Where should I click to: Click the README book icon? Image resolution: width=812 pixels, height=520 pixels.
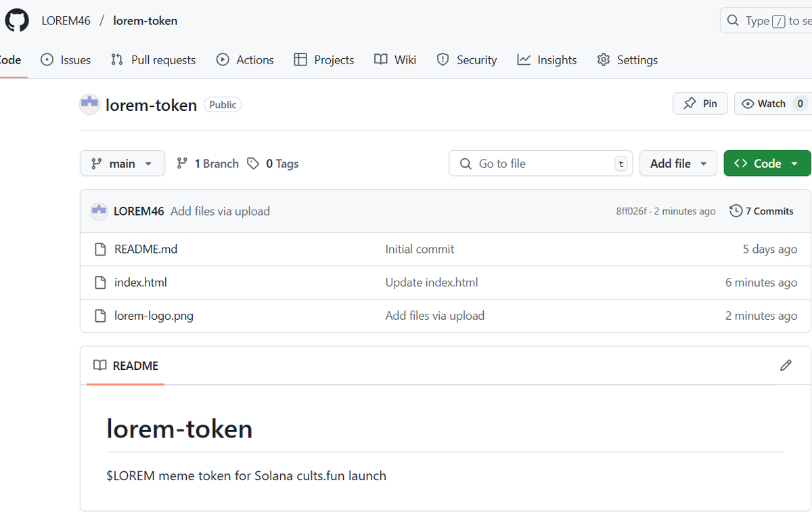[x=100, y=365]
